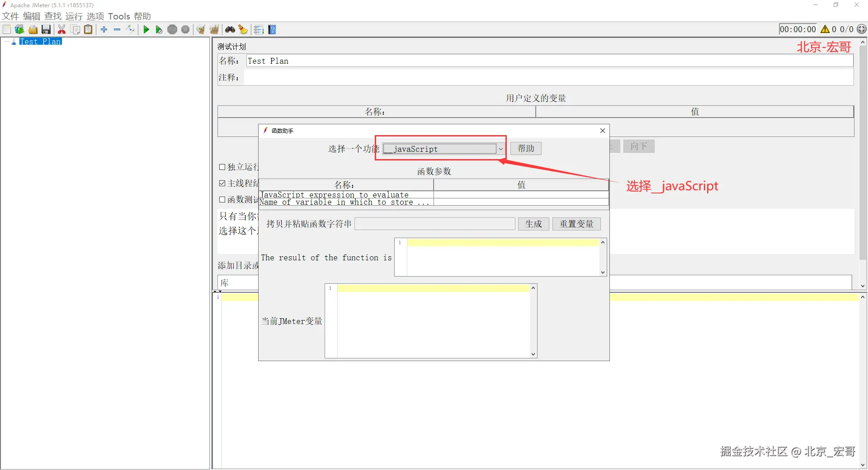Paste using the clipboard icon
This screenshot has height=470, width=868.
(89, 29)
